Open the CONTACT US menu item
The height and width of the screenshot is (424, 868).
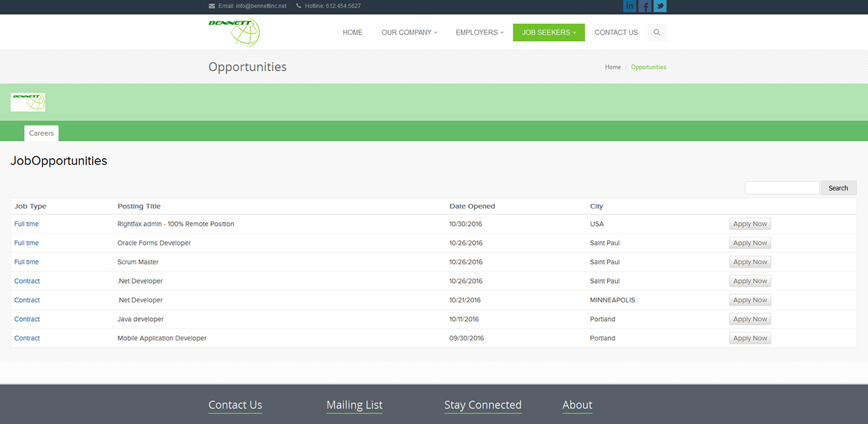(616, 32)
